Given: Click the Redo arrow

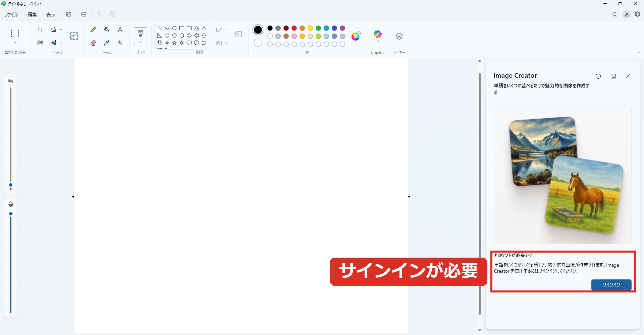Looking at the screenshot, I should pos(112,14).
